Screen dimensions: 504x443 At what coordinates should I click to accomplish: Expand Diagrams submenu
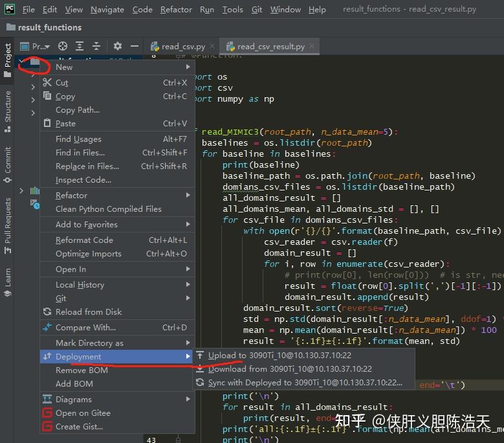click(117, 399)
